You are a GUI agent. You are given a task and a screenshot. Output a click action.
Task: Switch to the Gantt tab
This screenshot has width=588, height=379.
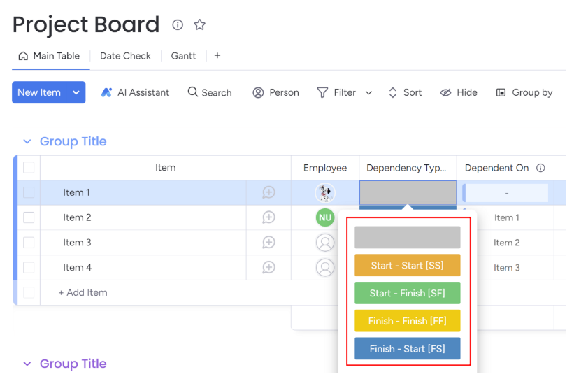point(183,56)
